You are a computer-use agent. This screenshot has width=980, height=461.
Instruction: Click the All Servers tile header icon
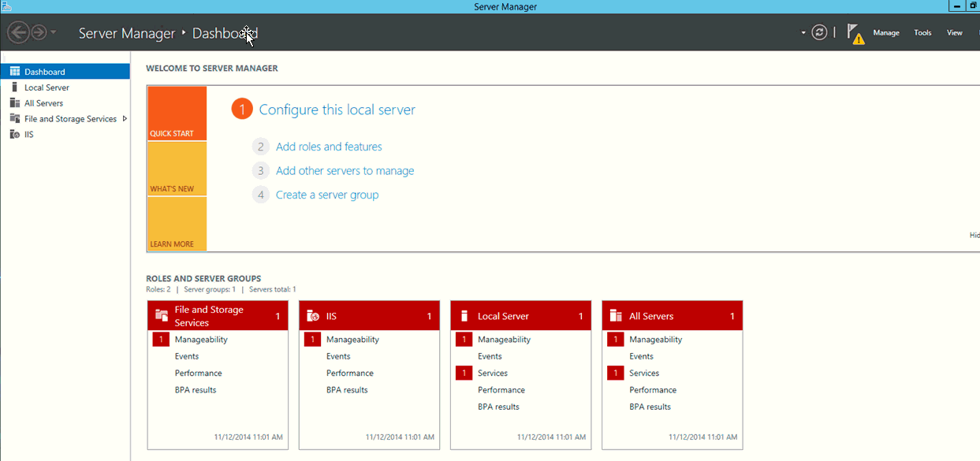(616, 316)
